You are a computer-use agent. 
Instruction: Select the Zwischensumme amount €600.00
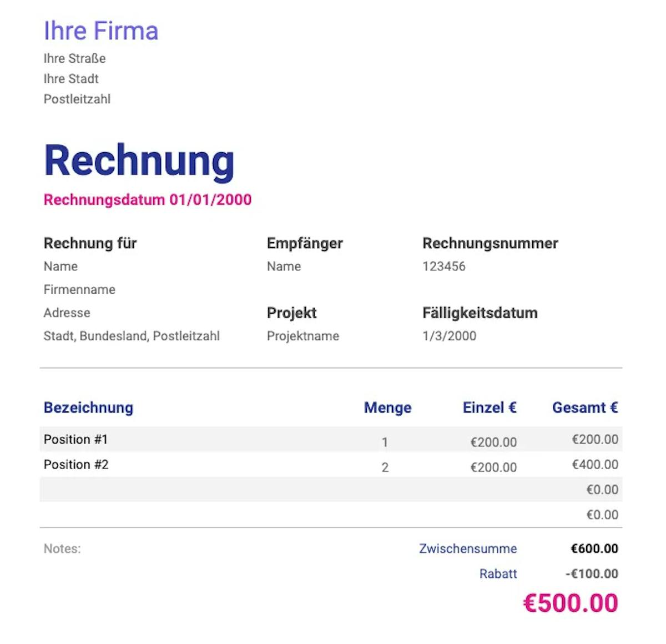click(594, 549)
